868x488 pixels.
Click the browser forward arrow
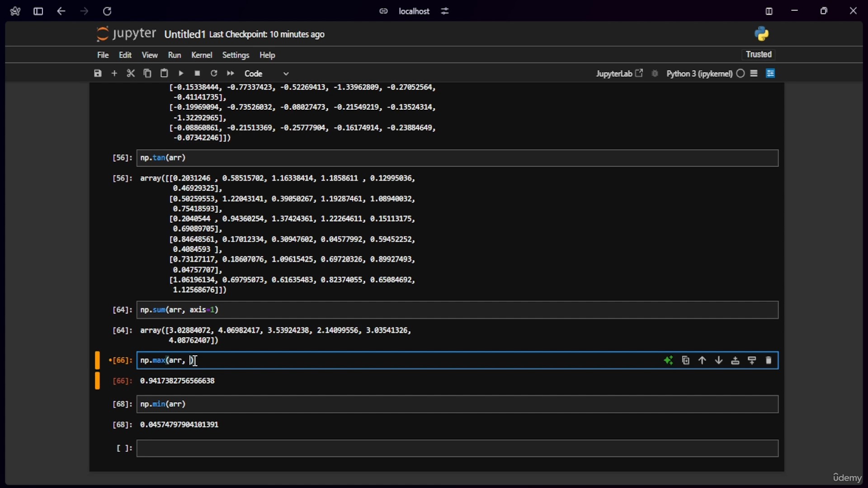coord(84,11)
